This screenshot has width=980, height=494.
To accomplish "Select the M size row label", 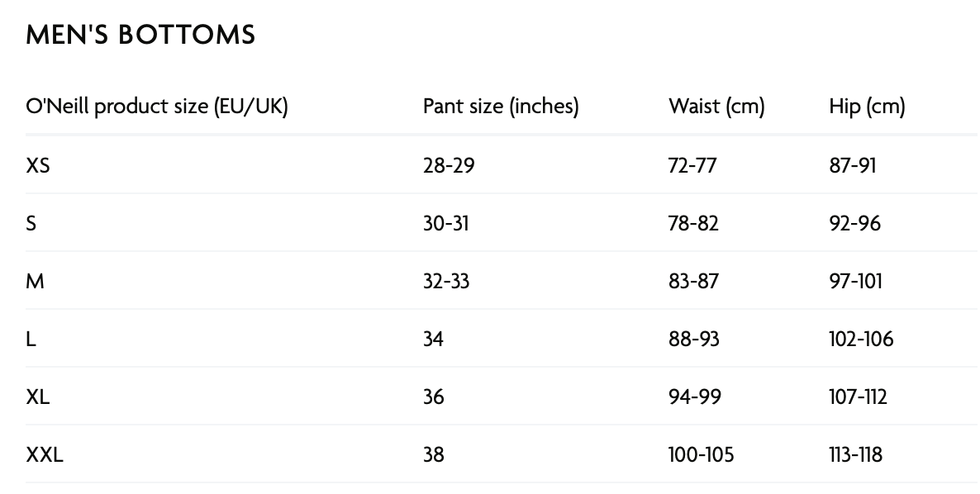I will [35, 281].
